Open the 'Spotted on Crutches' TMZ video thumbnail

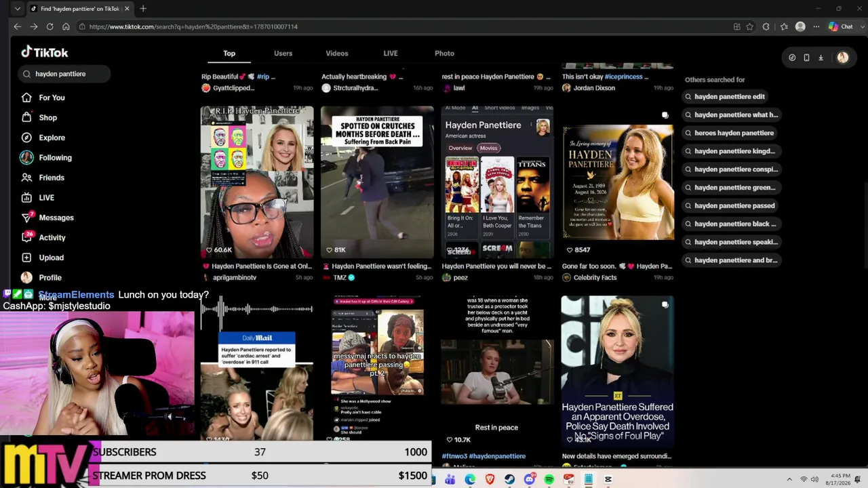[x=377, y=181]
